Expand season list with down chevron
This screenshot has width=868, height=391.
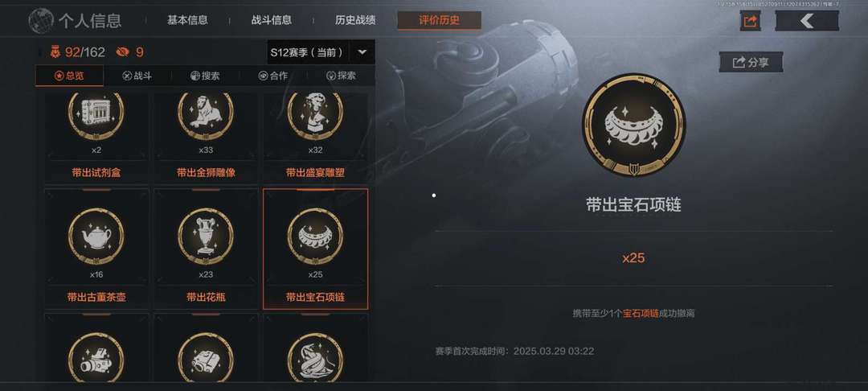point(362,52)
